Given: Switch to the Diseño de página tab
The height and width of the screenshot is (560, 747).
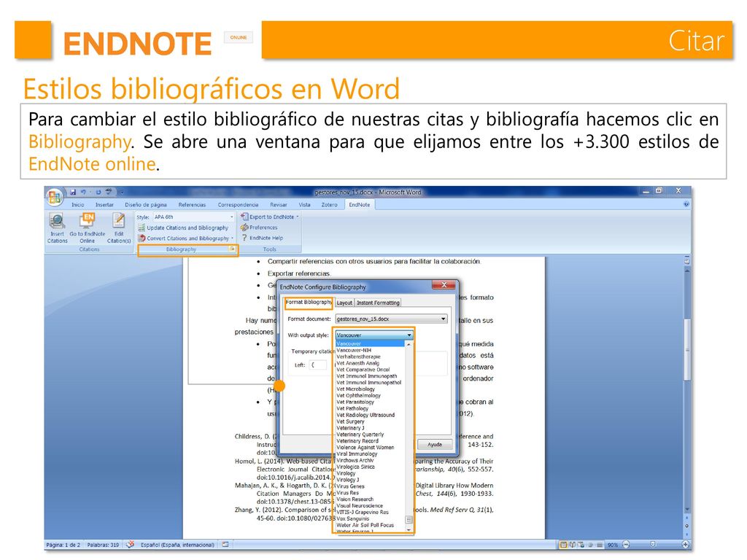Looking at the screenshot, I should pyautogui.click(x=146, y=205).
